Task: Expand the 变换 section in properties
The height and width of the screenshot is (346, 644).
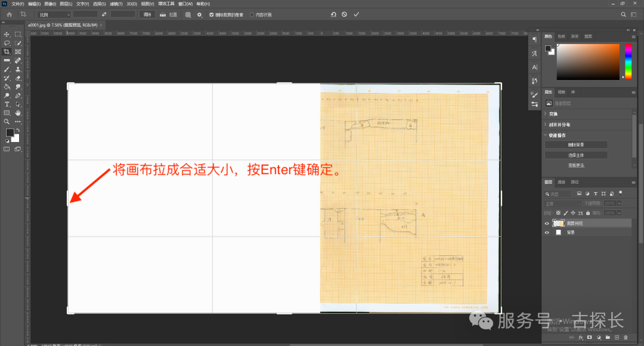Action: point(552,114)
